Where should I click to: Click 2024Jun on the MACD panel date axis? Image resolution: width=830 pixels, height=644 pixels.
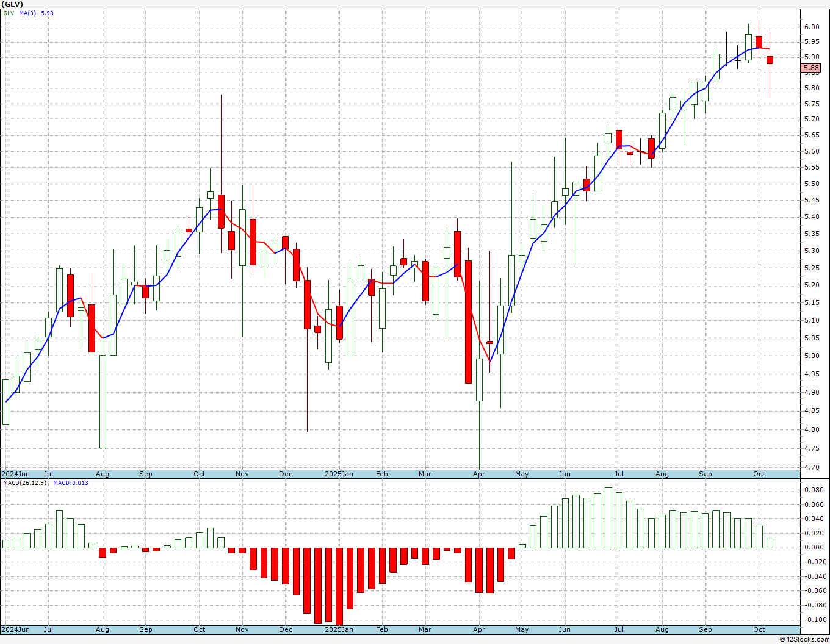pyautogui.click(x=15, y=629)
